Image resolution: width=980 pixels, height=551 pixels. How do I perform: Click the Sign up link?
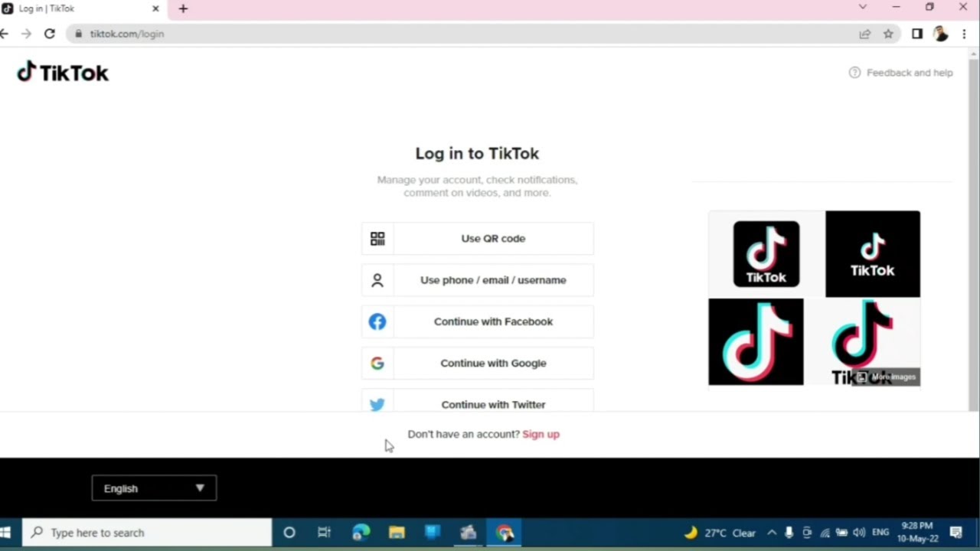pos(541,434)
